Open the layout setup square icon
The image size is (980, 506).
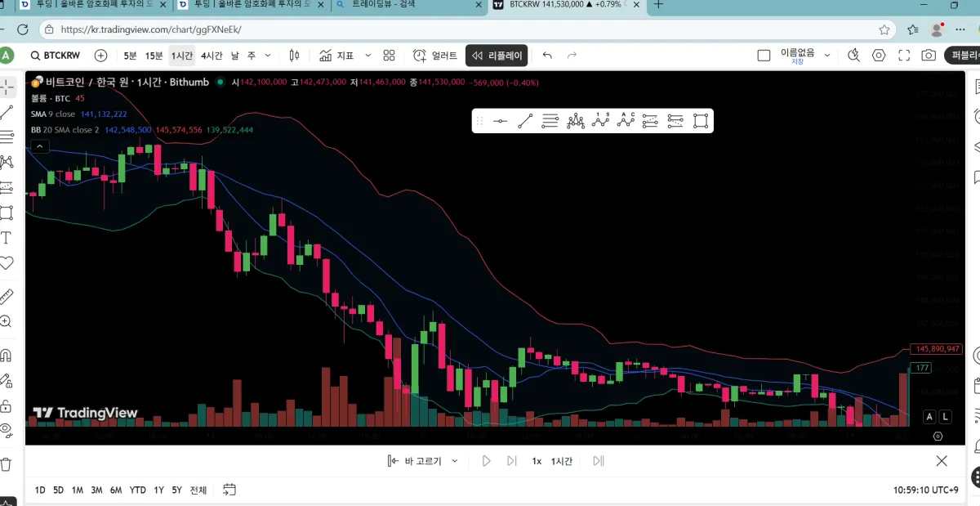coord(764,56)
